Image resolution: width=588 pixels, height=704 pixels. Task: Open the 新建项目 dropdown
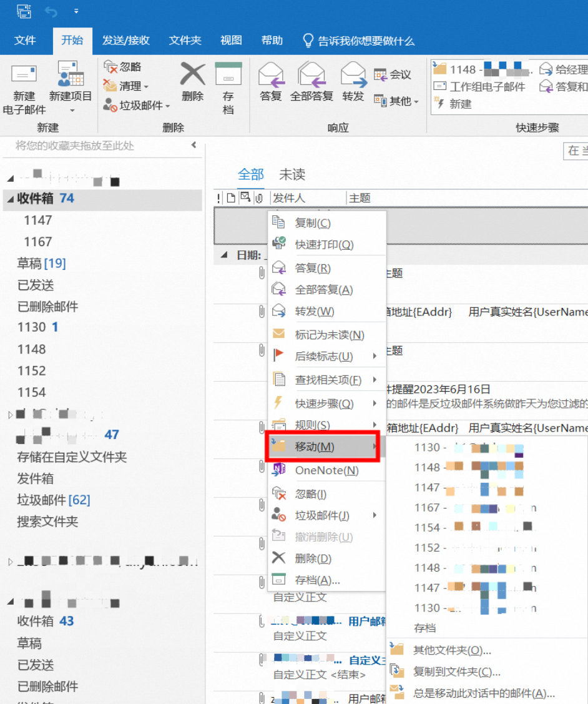pyautogui.click(x=71, y=111)
